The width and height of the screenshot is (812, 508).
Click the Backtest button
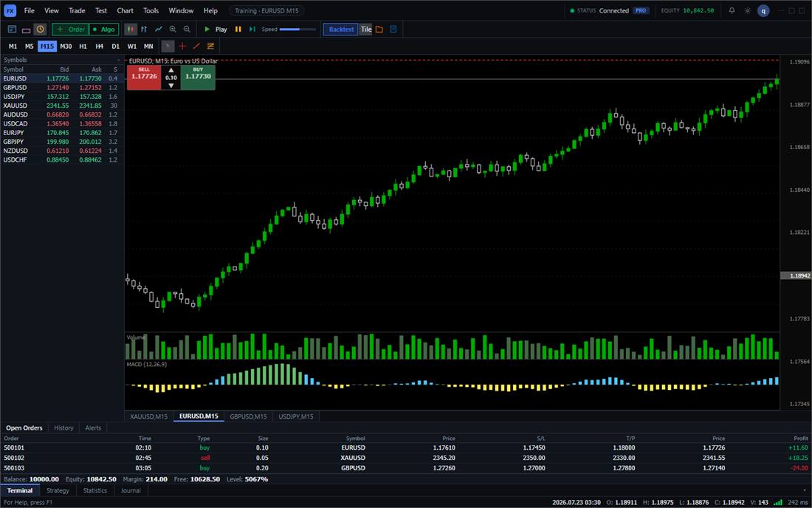point(341,30)
